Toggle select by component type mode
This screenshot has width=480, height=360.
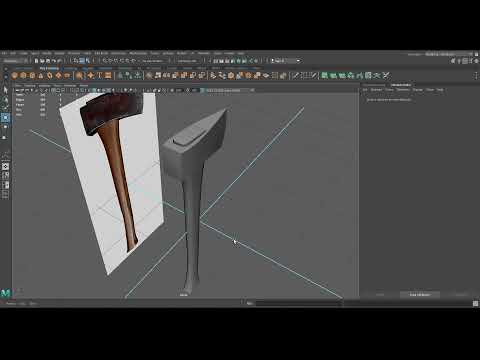(x=87, y=61)
